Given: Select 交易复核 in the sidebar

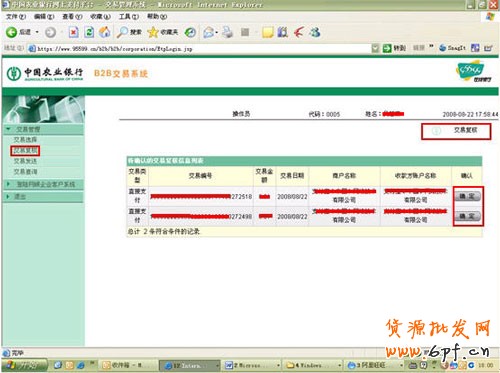Looking at the screenshot, I should point(25,151).
